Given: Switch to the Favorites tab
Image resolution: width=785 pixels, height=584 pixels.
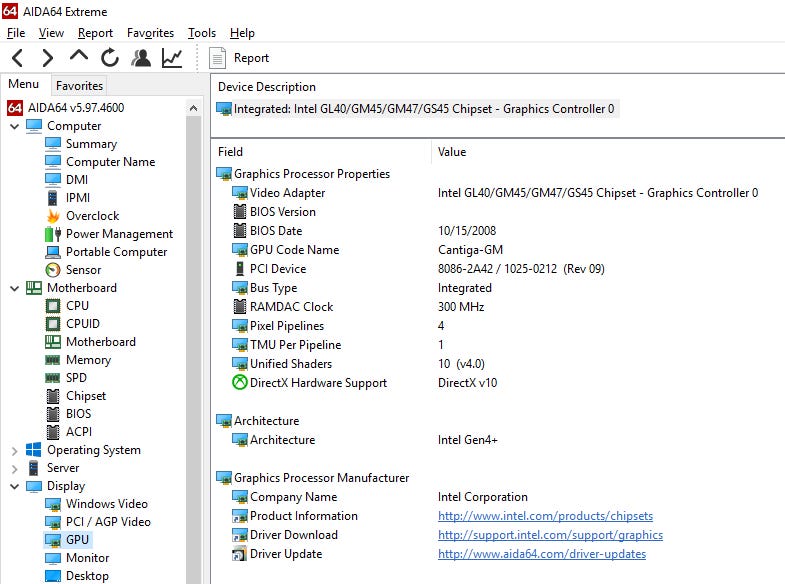Looking at the screenshot, I should (79, 86).
